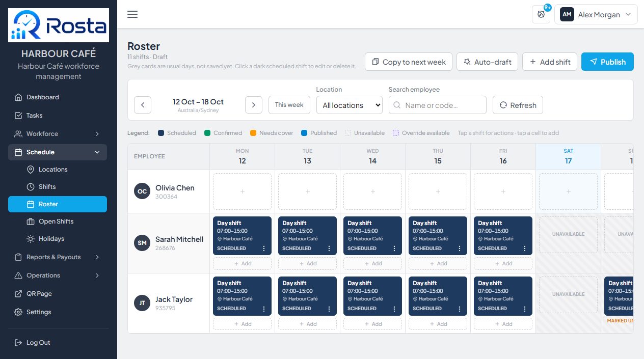644x359 pixels.
Task: Click employee code 300364
Action: click(166, 197)
